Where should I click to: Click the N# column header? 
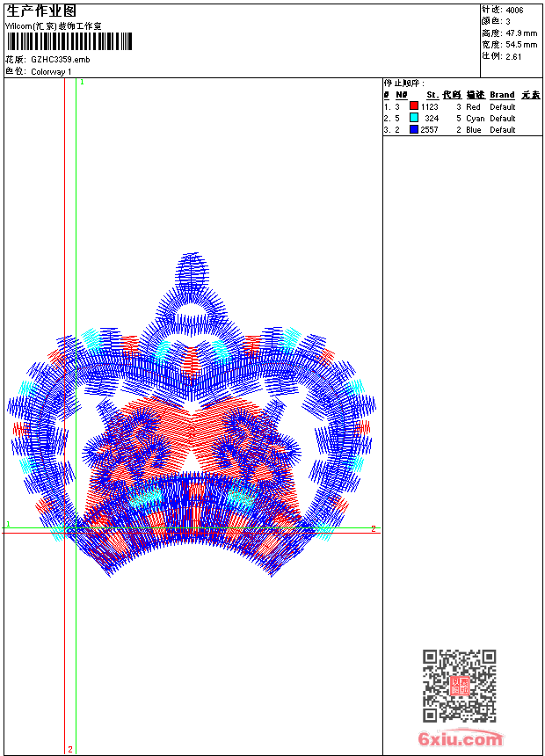[x=401, y=95]
